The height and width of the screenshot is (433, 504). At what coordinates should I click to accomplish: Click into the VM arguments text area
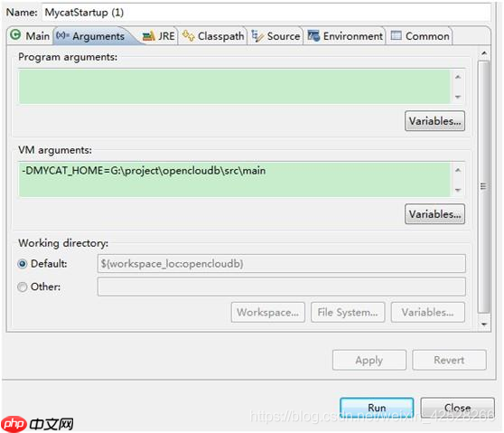(x=234, y=180)
